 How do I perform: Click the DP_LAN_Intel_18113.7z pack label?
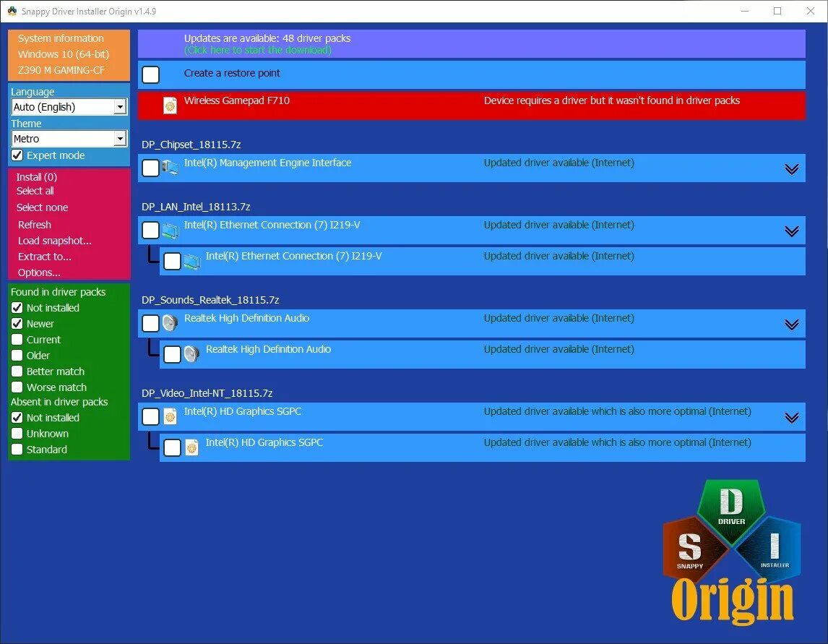click(x=196, y=207)
